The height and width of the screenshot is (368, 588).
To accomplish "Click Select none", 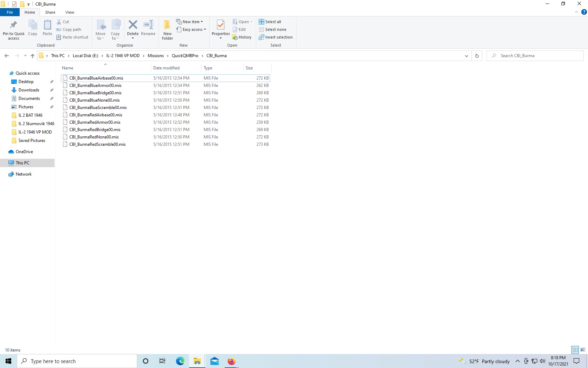I will (x=273, y=29).
